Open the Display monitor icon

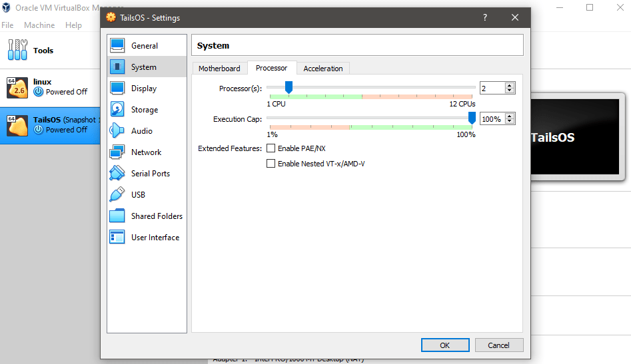coord(117,88)
